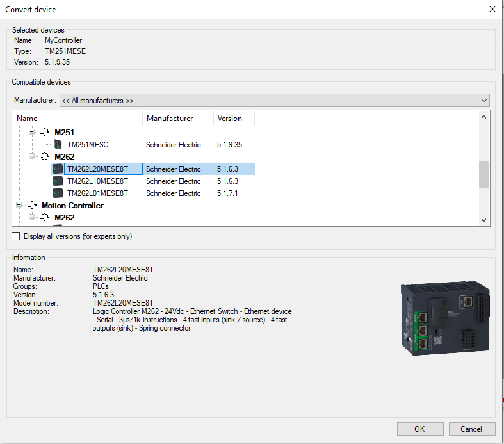
Task: Click the scrollbar up arrow in device list
Action: (x=484, y=117)
